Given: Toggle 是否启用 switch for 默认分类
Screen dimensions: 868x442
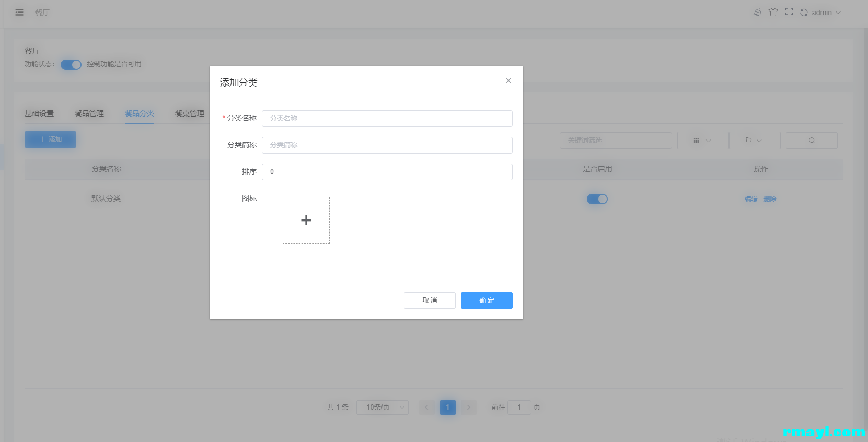Looking at the screenshot, I should click(x=597, y=199).
